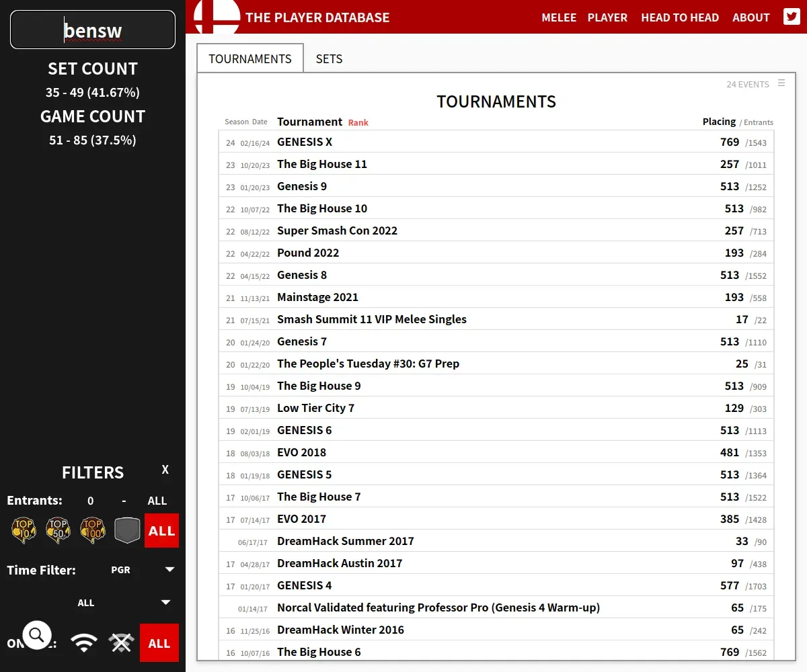Image resolution: width=807 pixels, height=672 pixels.
Task: Close the filters with the X
Action: pos(165,470)
